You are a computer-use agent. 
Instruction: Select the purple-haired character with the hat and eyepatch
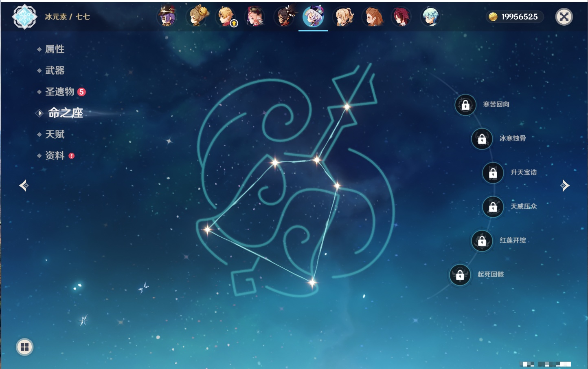tap(167, 17)
